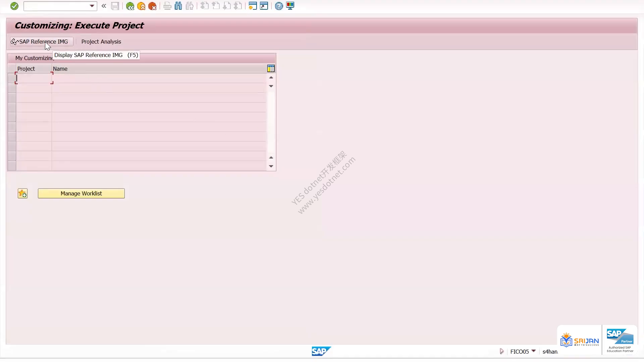Click the Find binoculars icon
The image size is (644, 362).
178,6
